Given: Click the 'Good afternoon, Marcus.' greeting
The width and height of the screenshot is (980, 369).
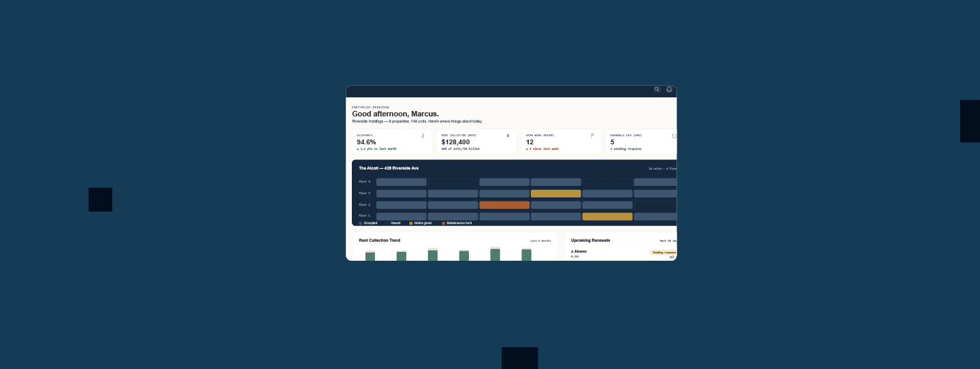Looking at the screenshot, I should tap(395, 114).
